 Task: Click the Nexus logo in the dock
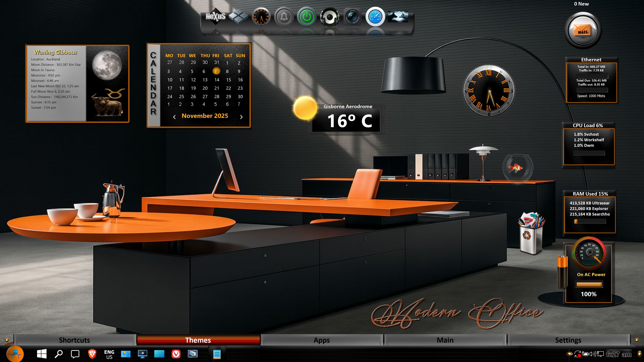tap(215, 16)
